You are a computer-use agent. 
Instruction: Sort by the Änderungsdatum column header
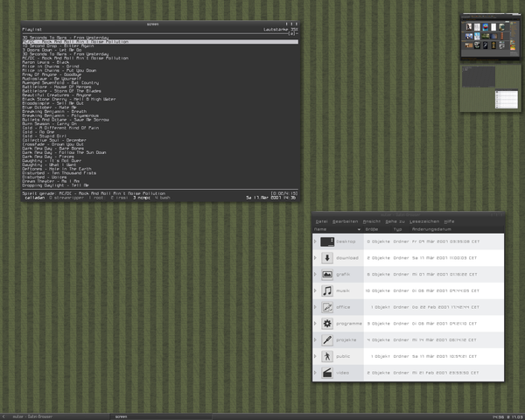pos(457,229)
